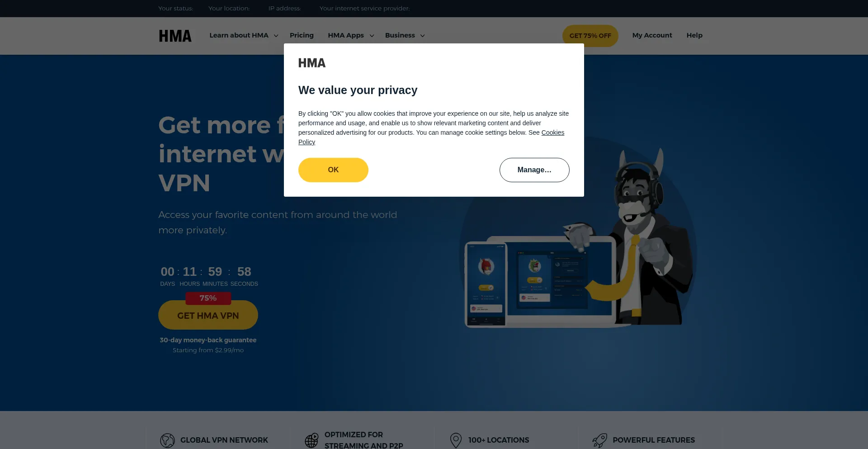Expand the Learn about HMA dropdown chevron

pyautogui.click(x=276, y=36)
